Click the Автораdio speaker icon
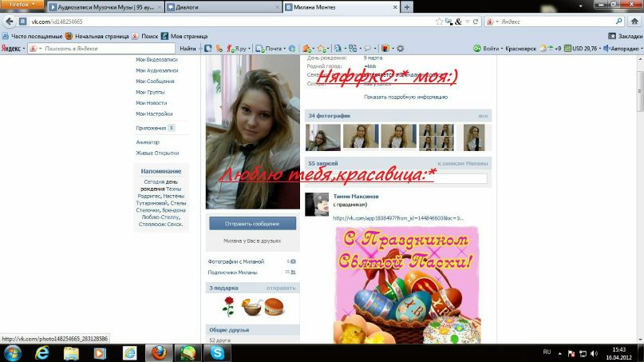 [x=606, y=49]
